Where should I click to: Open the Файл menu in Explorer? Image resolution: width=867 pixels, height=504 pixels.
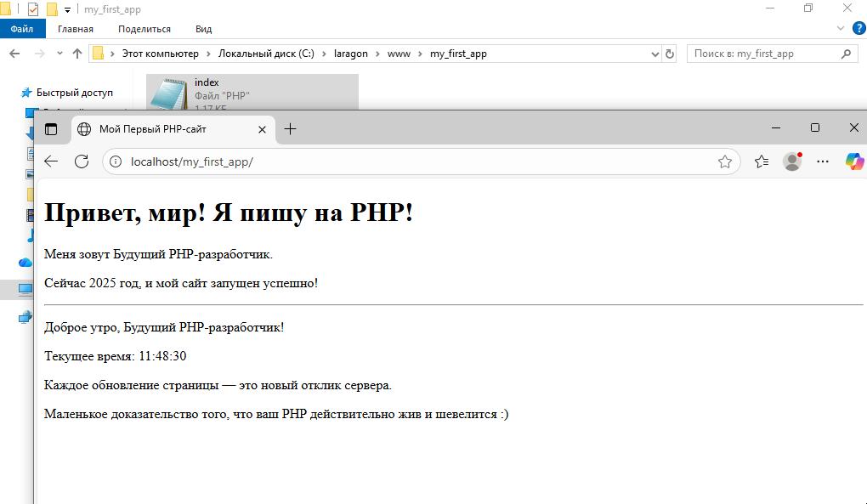22,28
